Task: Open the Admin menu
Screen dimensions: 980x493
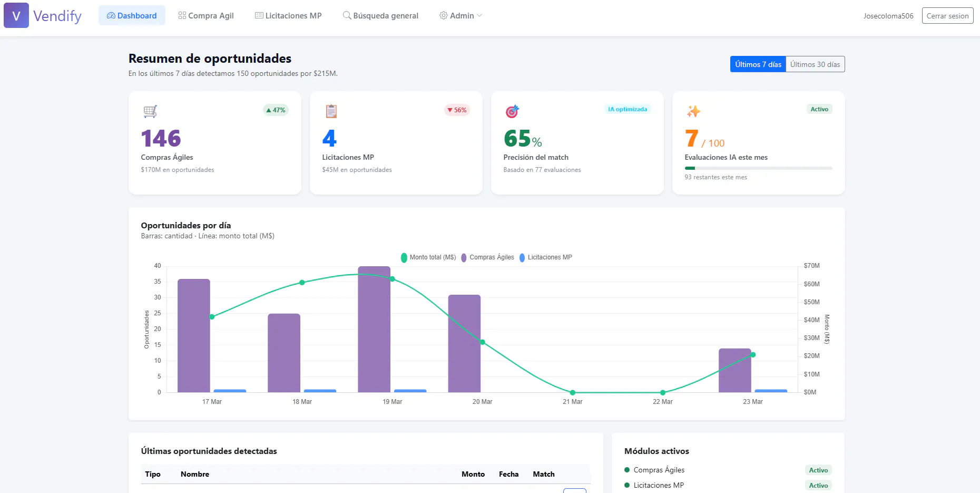Action: pyautogui.click(x=461, y=16)
